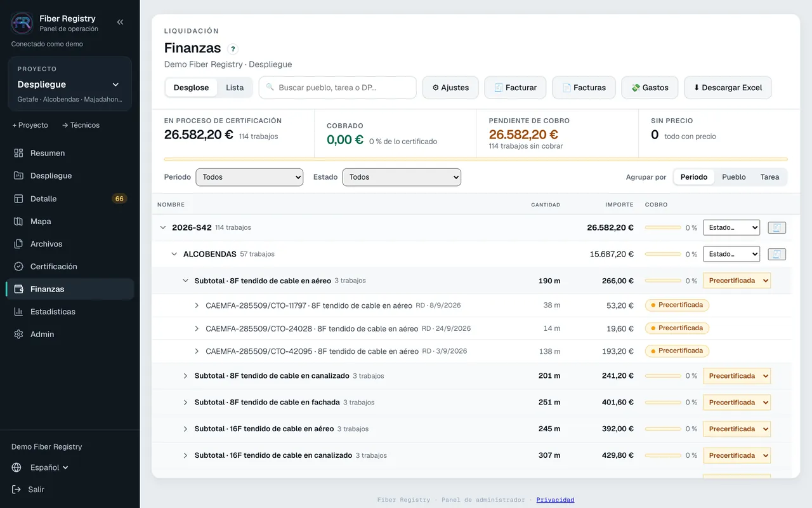Open the Periodo filter dropdown
The height and width of the screenshot is (508, 812).
coord(249,177)
